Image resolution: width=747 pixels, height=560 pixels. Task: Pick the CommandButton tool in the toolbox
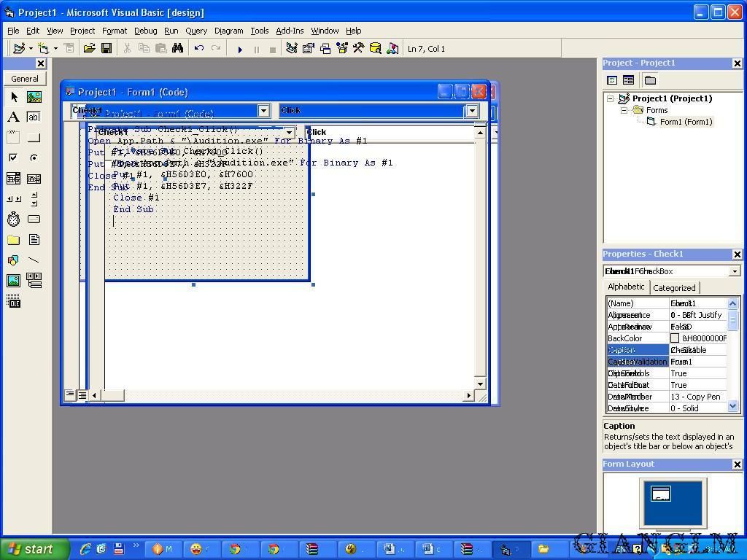pos(34,138)
